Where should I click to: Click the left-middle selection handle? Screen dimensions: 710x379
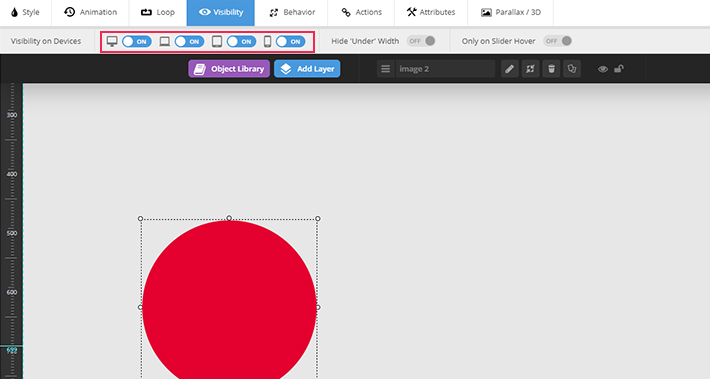click(x=140, y=307)
